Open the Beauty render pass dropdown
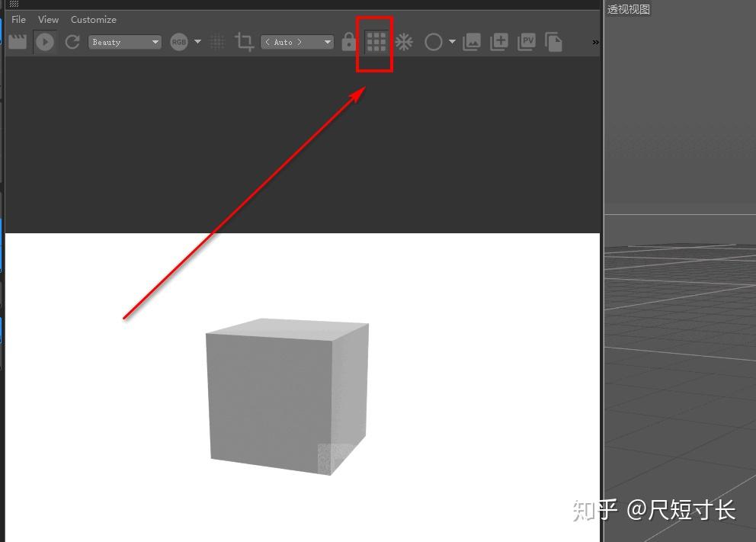 click(x=124, y=42)
